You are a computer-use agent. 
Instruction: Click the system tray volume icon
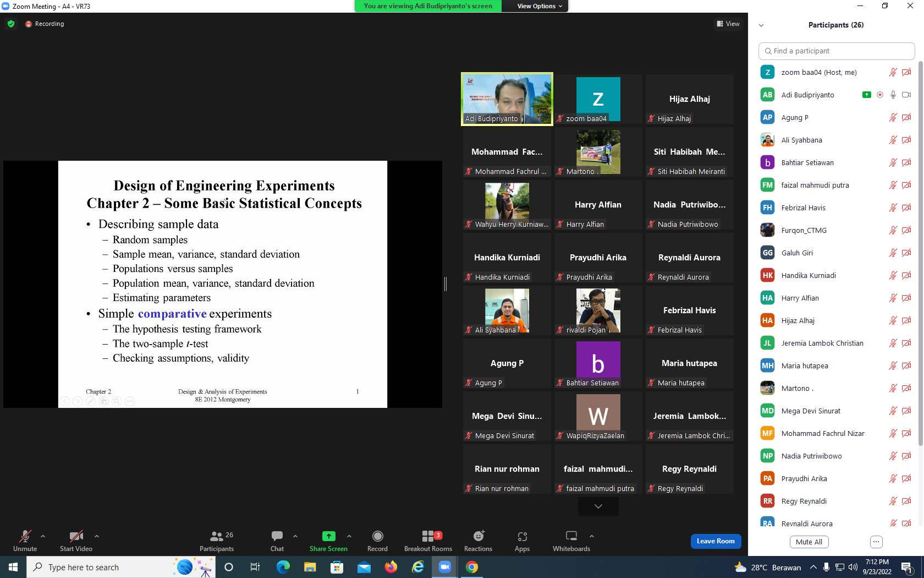[853, 567]
